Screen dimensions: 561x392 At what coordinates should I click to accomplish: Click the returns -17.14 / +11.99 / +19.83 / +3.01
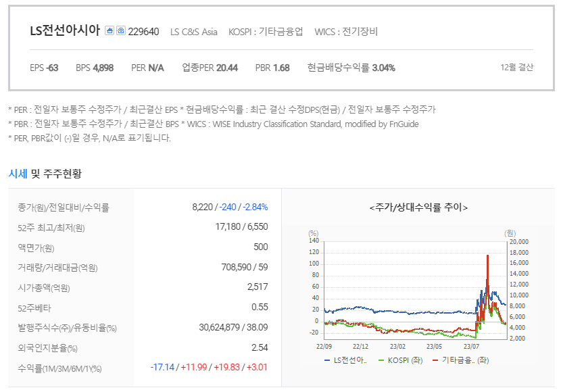209,367
